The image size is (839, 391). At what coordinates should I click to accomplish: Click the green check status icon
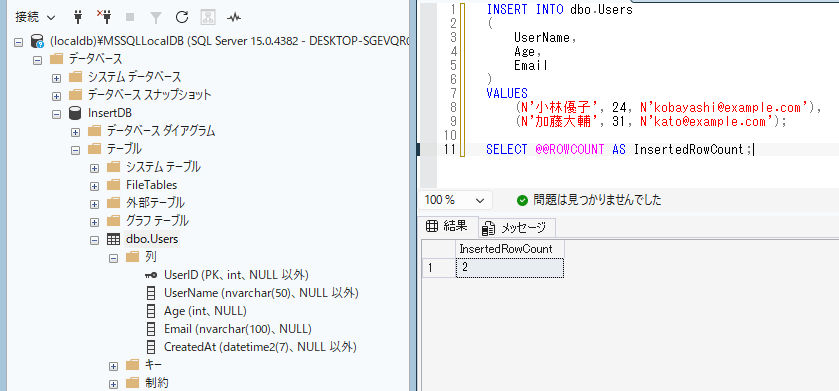(522, 201)
